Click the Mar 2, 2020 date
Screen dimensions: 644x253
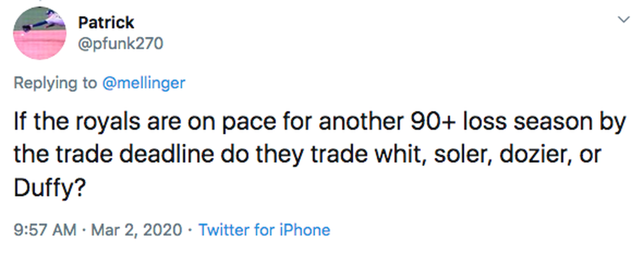coord(135,230)
